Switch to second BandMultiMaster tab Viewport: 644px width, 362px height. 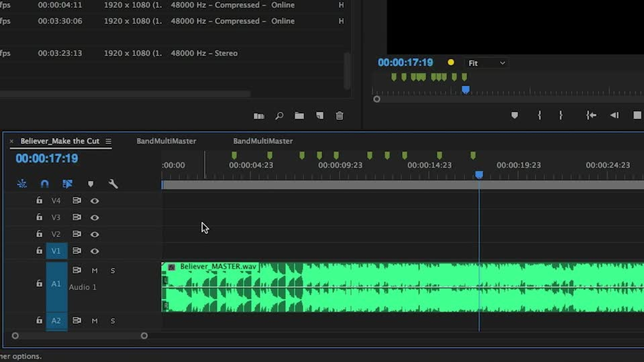[x=263, y=141]
